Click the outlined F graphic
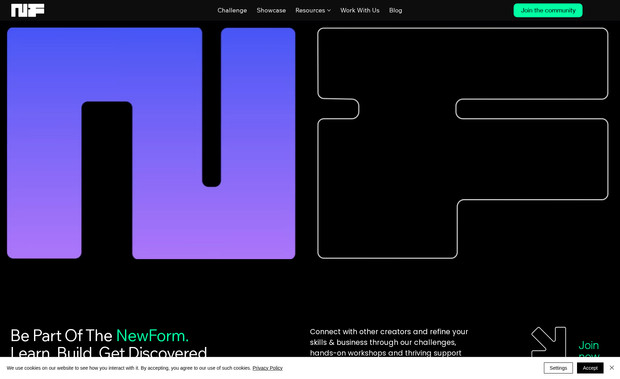Image resolution: width=620 pixels, height=379 pixels. 463,143
